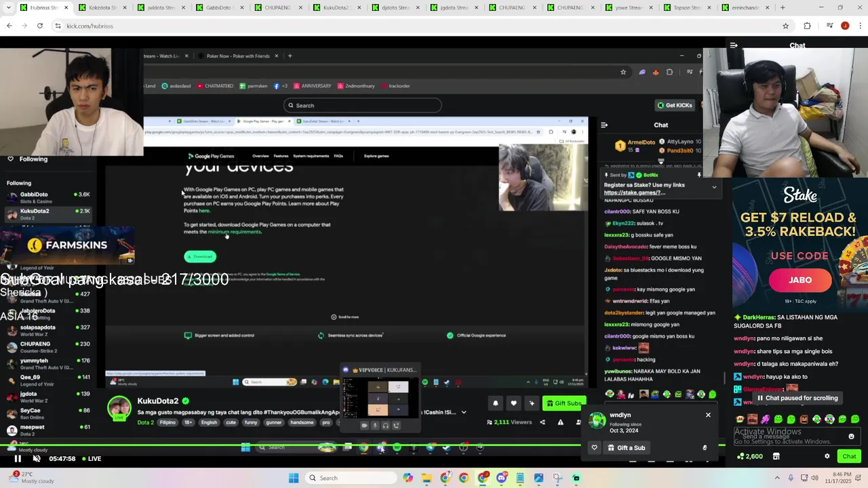Open chat settings gear
This screenshot has width=868, height=488.
coord(827,456)
